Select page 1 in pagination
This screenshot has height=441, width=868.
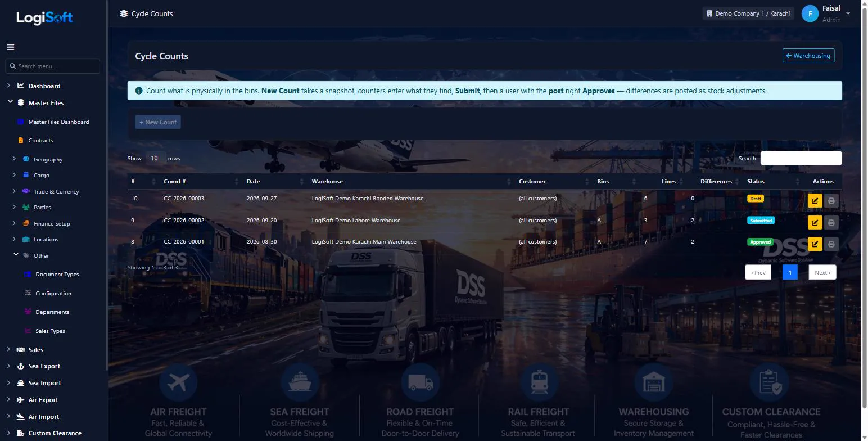pos(790,272)
